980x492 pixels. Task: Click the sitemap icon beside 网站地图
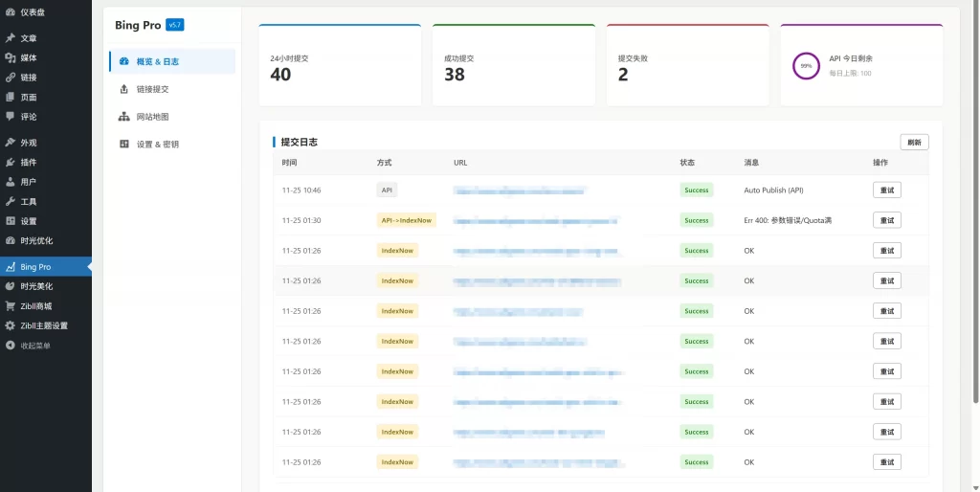coord(123,117)
